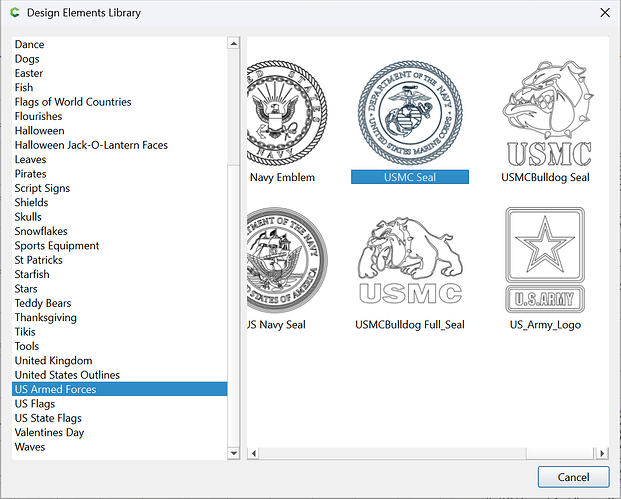This screenshot has height=499, width=621.
Task: Click the Cancel button
Action: point(573,477)
